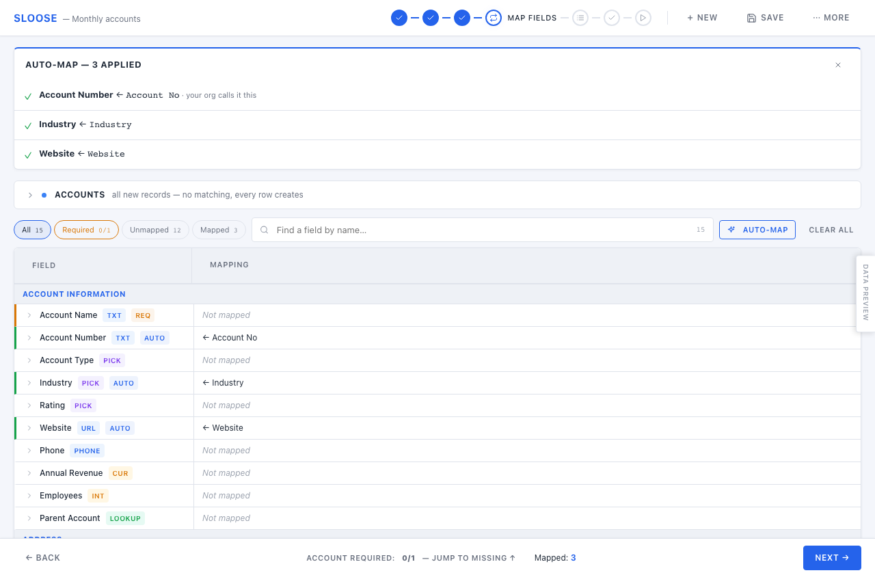
Task: Go back with the Back button
Action: coord(43,558)
